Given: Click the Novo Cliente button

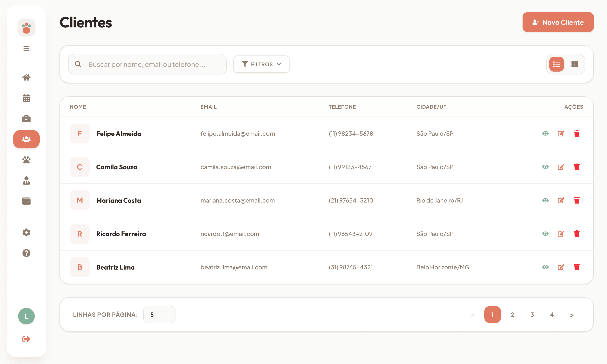Looking at the screenshot, I should click(x=558, y=22).
